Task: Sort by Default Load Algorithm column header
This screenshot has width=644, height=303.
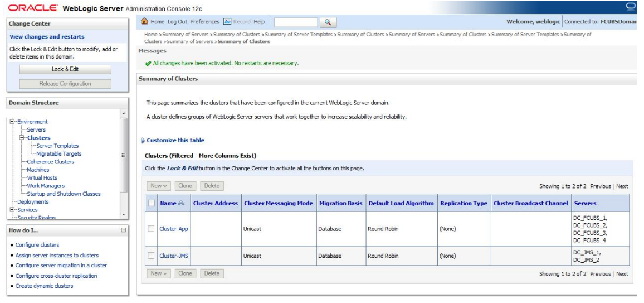Action: click(401, 203)
